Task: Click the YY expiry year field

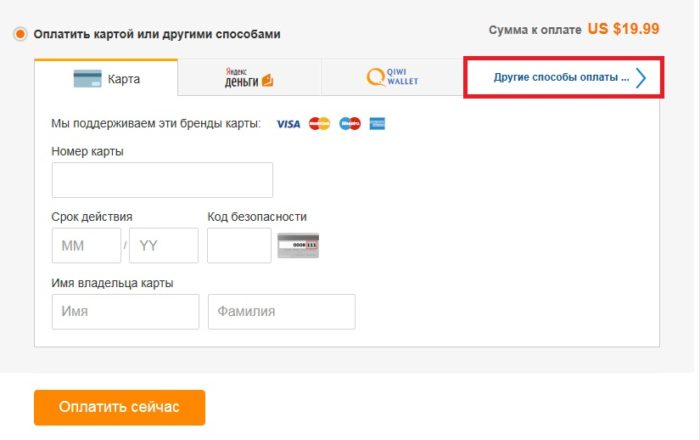Action: coord(164,245)
